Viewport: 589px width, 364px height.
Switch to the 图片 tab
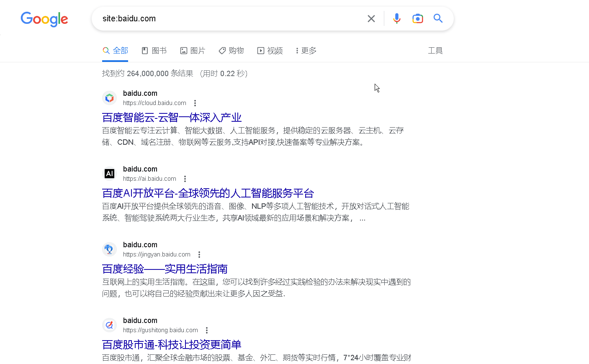pos(193,51)
